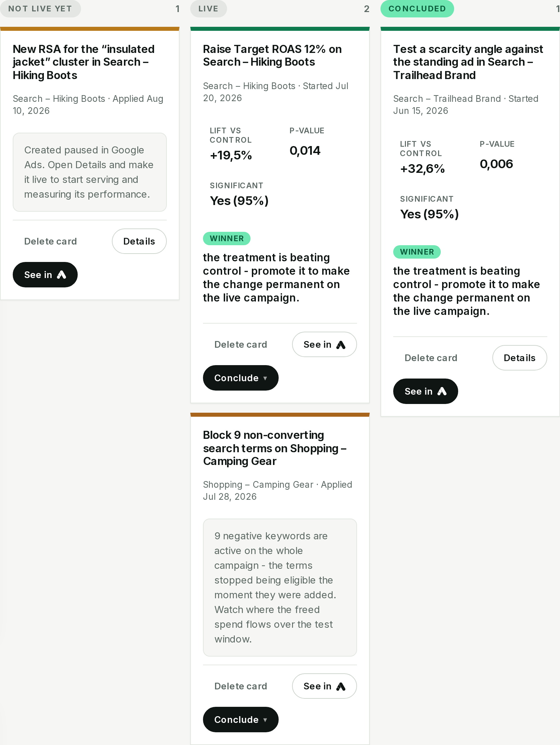Expand Conclude dropdown on Camping Gear card

240,719
